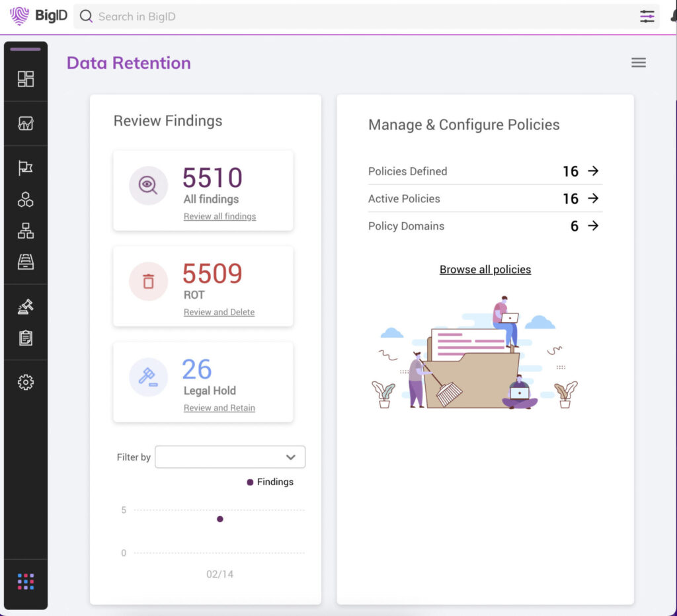Click Review all findings link
Screen dimensions: 677x616
[219, 216]
